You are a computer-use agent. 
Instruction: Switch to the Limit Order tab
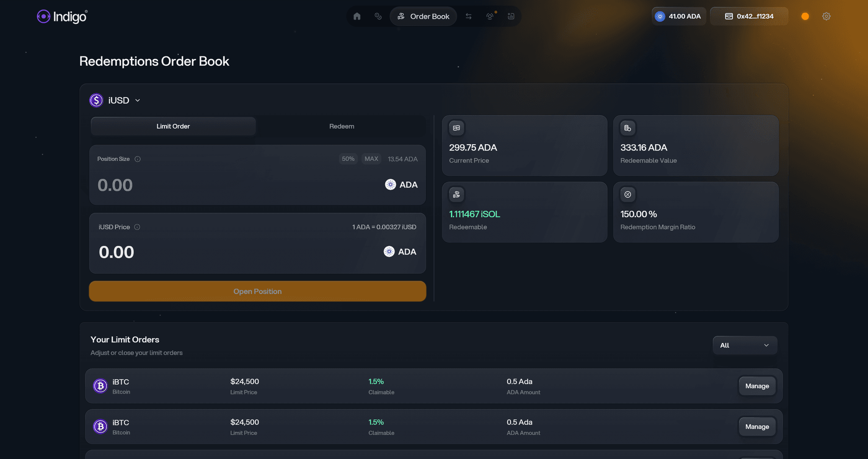point(173,126)
